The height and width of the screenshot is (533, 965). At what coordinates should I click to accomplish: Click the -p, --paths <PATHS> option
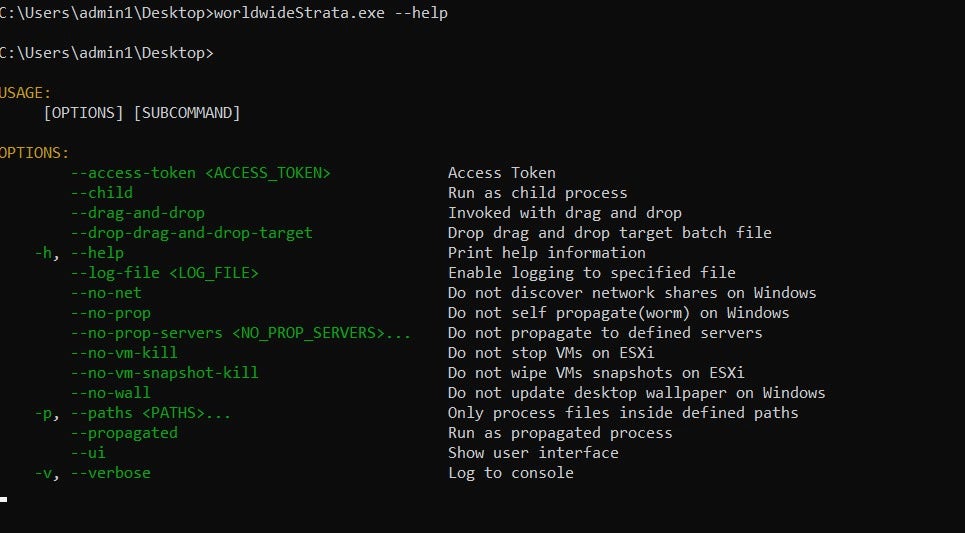133,413
